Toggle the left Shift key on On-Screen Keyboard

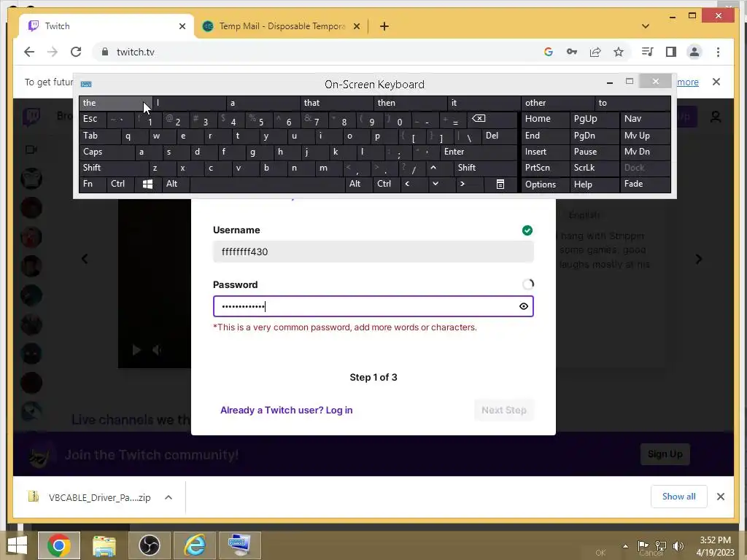tap(113, 168)
